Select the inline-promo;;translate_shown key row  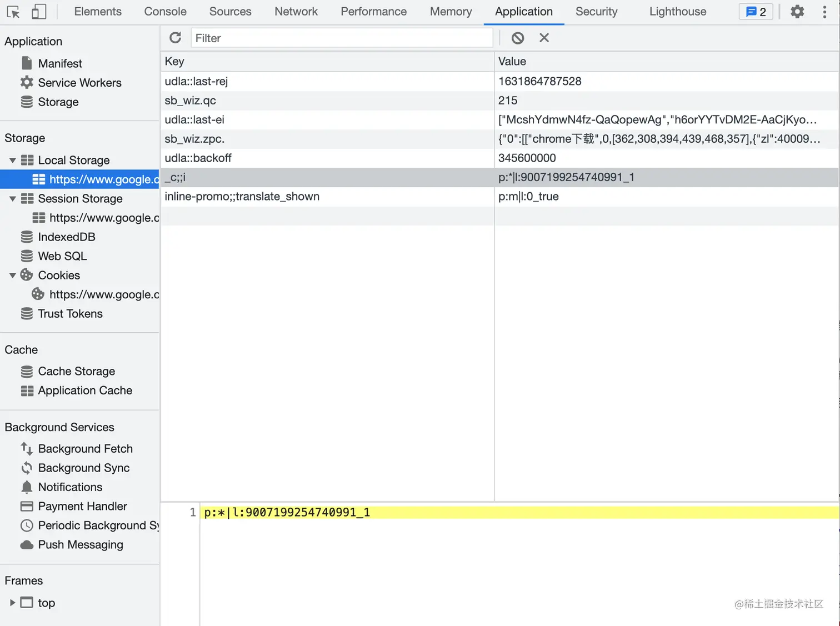(x=327, y=197)
